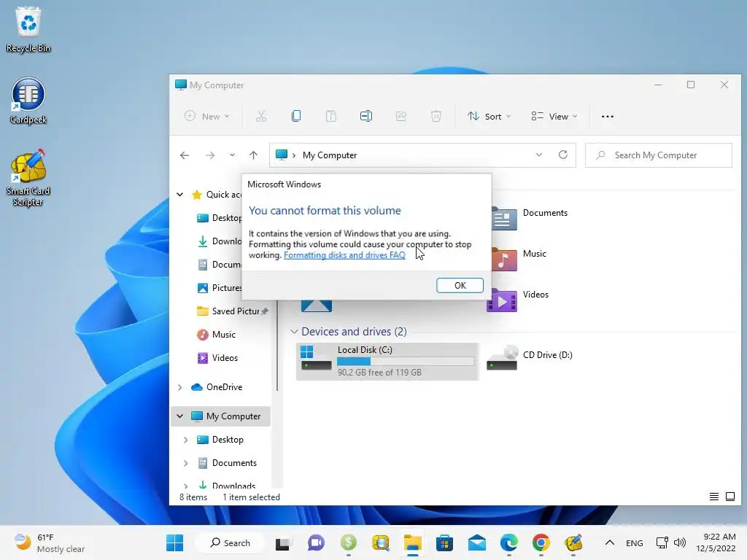Click the Cut scissors icon in toolbar

click(x=261, y=116)
